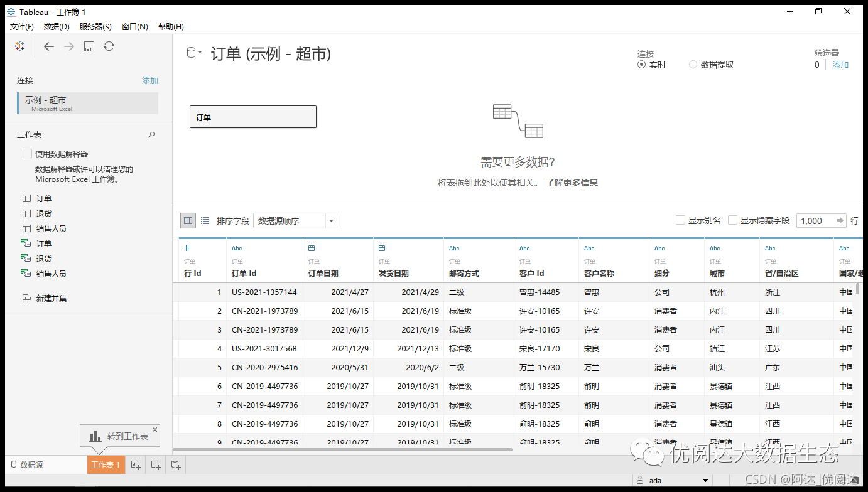868x492 pixels.
Task: Click the forward arrow in toolbar
Action: coord(69,46)
